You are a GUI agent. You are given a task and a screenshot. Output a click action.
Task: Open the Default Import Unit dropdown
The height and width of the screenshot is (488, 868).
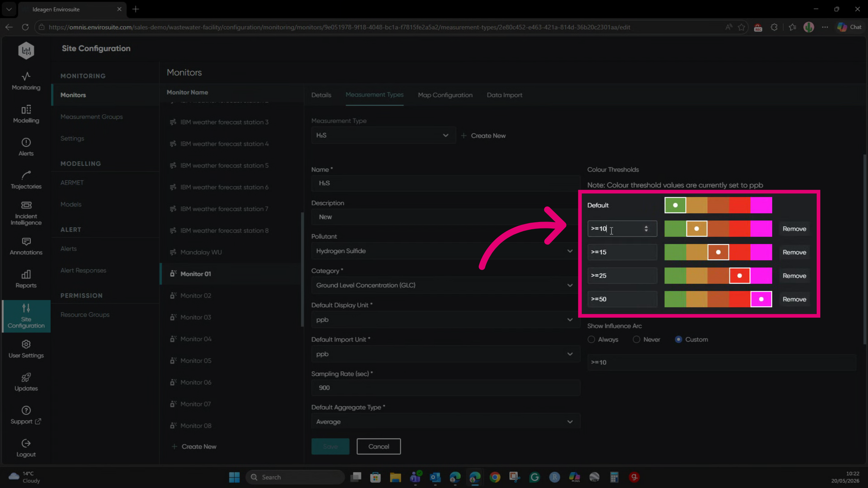[446, 354]
